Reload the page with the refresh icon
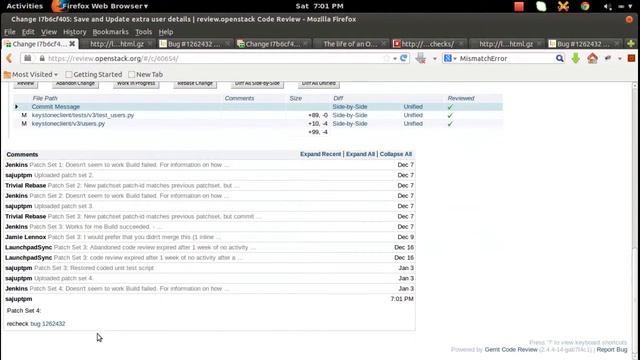Screen dimensions: 640x360 tap(404, 58)
